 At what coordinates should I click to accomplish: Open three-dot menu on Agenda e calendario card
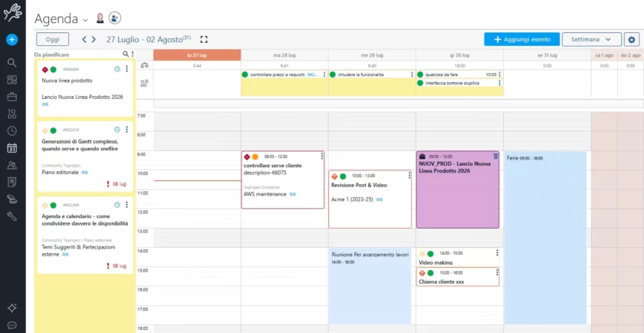pos(127,204)
